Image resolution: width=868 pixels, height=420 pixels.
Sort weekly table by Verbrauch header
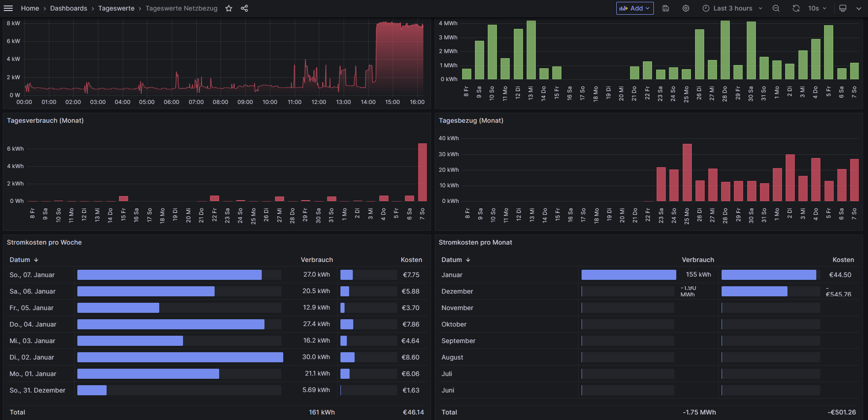pyautogui.click(x=317, y=260)
